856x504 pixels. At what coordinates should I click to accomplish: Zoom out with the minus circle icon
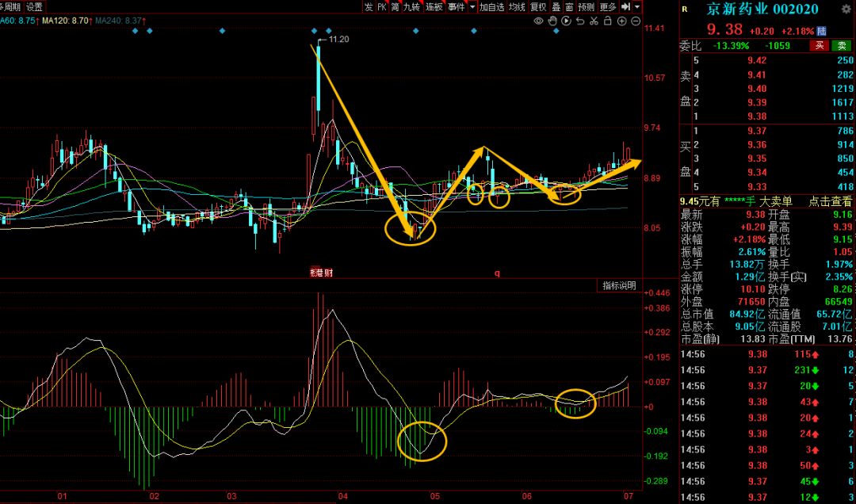[x=636, y=21]
